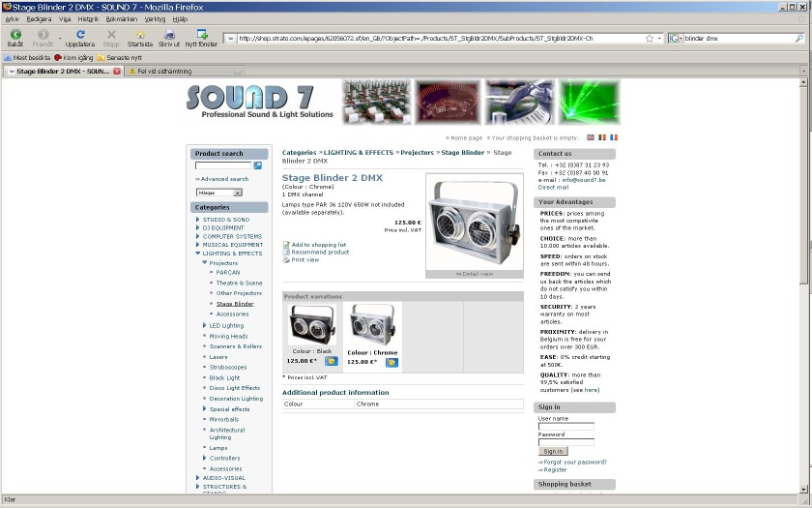Click Add to shopping list icon
Screen dimensions: 812x508
[x=286, y=245]
